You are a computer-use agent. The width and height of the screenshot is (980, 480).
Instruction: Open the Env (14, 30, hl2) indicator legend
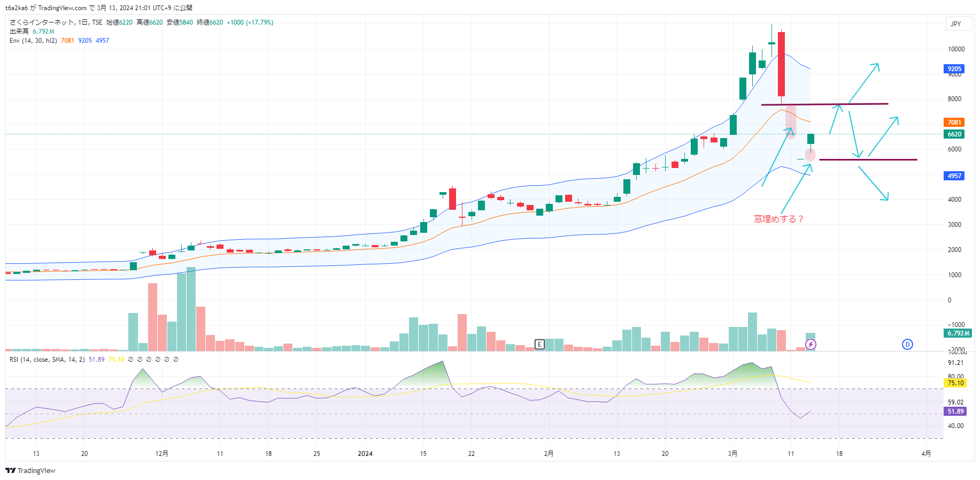point(33,41)
